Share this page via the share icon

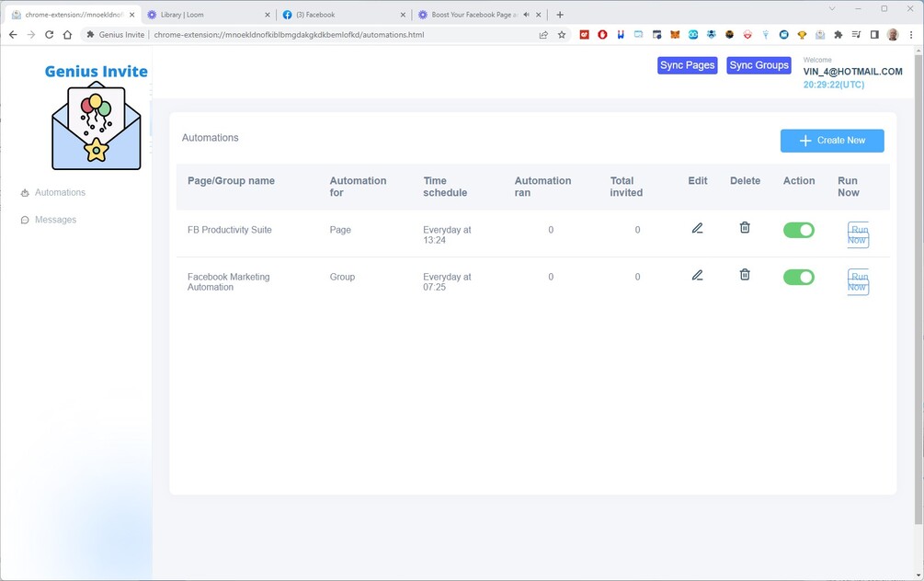pos(543,35)
